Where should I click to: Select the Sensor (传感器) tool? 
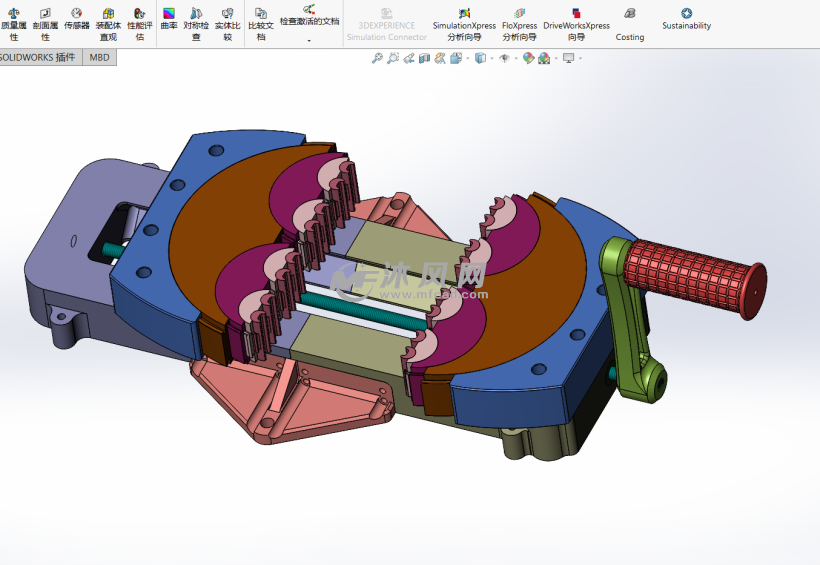click(77, 20)
